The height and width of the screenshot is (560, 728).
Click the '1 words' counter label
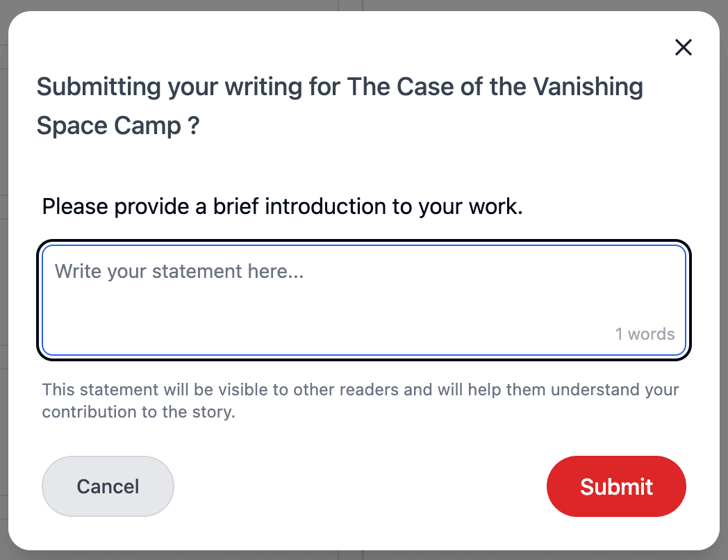click(x=645, y=333)
